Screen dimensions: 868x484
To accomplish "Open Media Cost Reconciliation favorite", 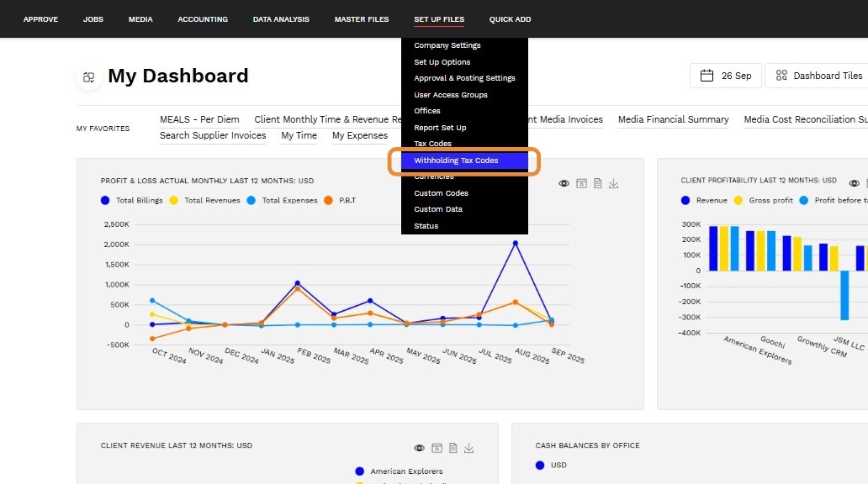I will [x=806, y=119].
